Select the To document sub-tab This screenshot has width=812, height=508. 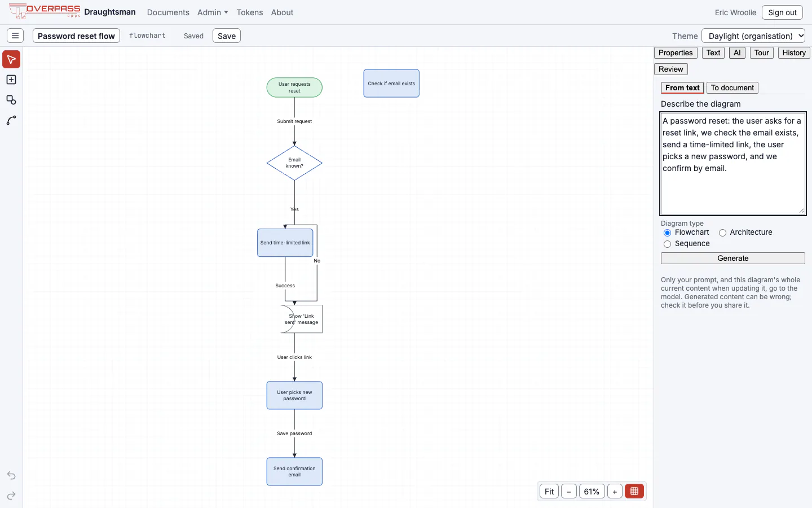732,87
